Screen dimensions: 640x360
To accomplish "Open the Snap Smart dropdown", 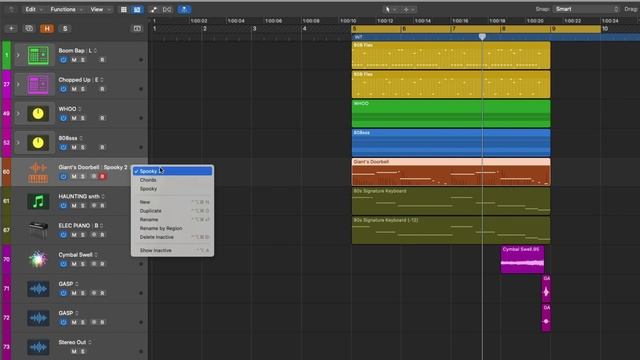I will pos(587,9).
